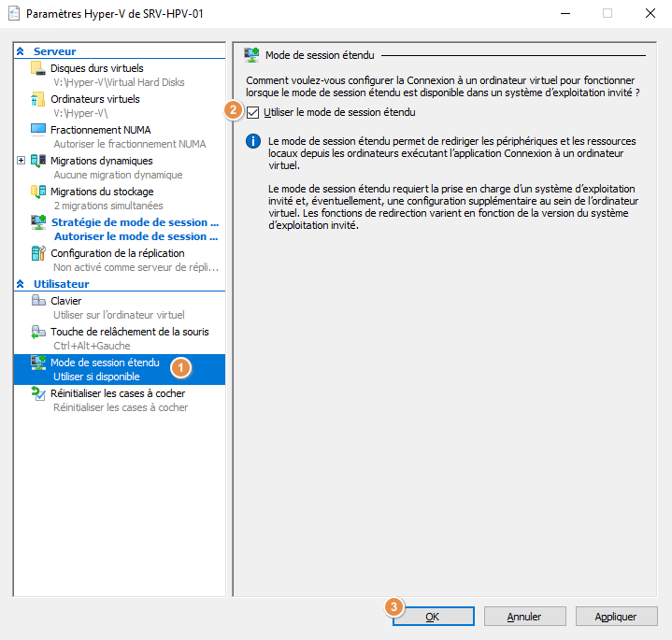Click the Annuler button
This screenshot has width=672, height=640.
tap(525, 617)
